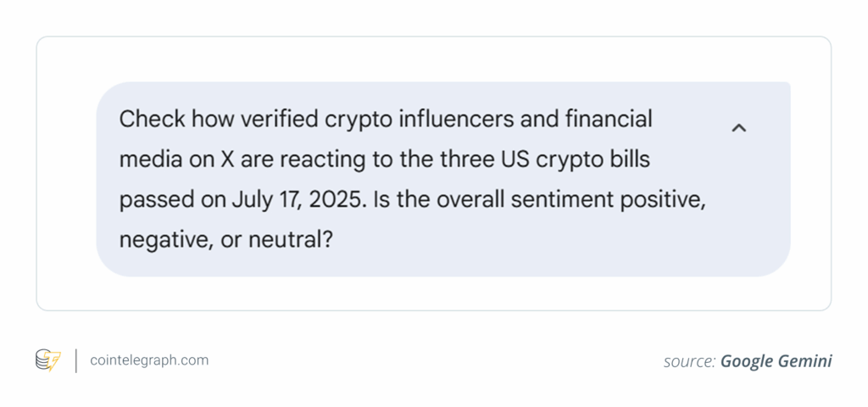Click the word "negative" on the last line

161,240
